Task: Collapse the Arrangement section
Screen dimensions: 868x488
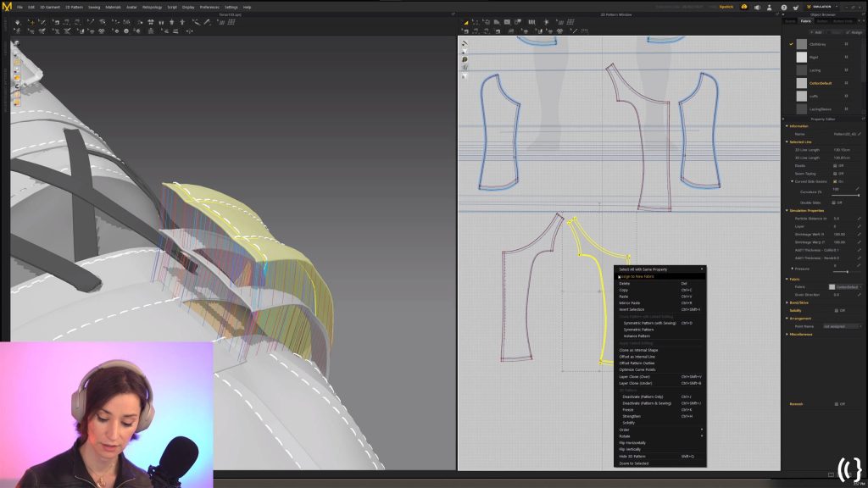Action: (x=787, y=319)
